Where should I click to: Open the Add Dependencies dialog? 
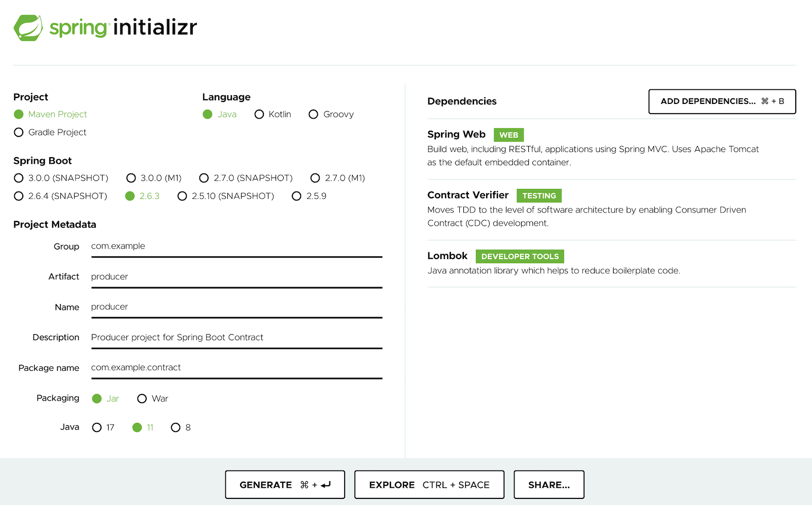[x=722, y=101]
